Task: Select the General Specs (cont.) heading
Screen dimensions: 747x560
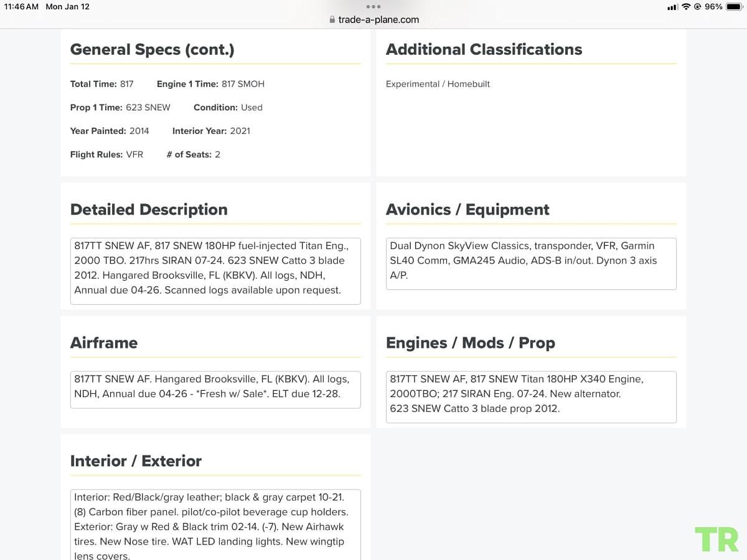Action: tap(153, 50)
